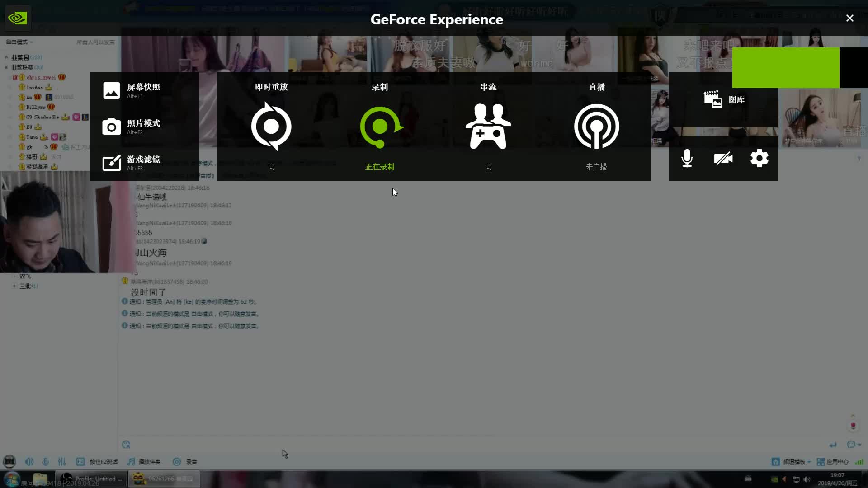868x488 pixels.
Task: Select user C9 Skadoodle in channel list
Action: pyautogui.click(x=42, y=117)
